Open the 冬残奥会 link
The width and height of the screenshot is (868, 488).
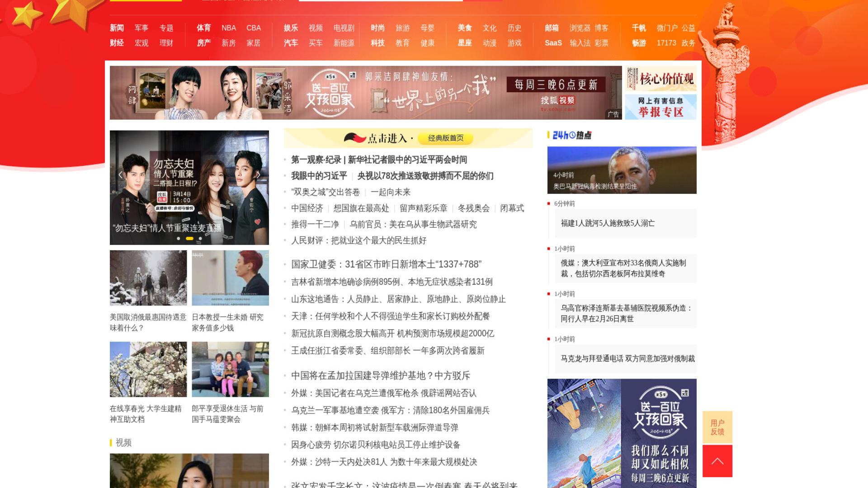pyautogui.click(x=473, y=208)
